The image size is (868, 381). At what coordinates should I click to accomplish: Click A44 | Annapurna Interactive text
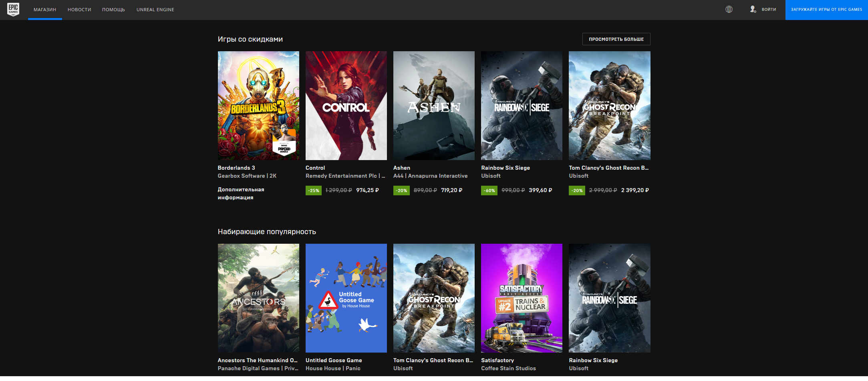coord(431,176)
